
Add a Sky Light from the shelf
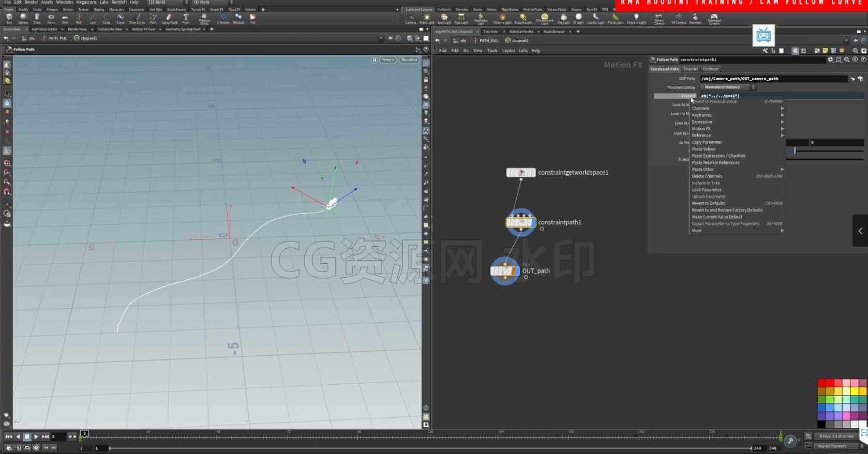[x=564, y=19]
